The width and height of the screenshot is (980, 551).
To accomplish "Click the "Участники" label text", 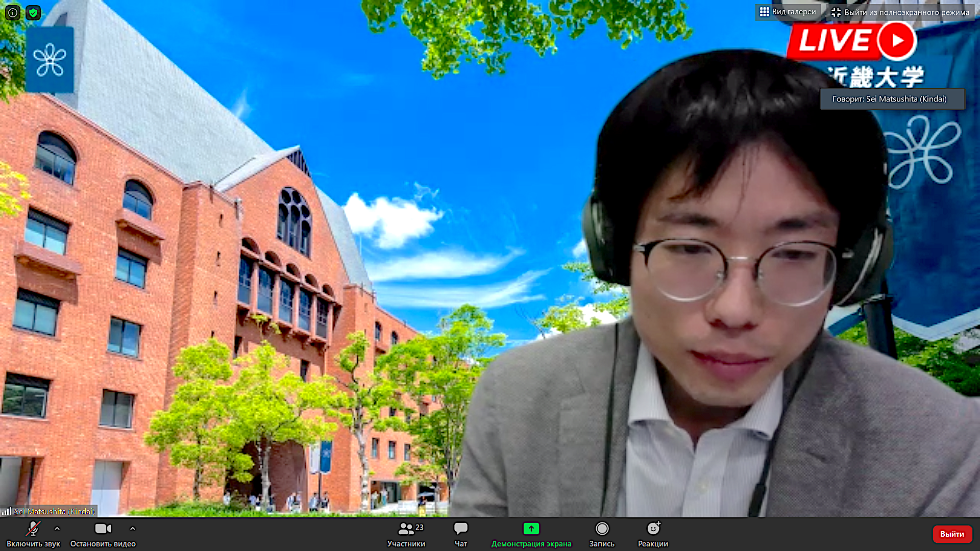I will click(x=406, y=544).
